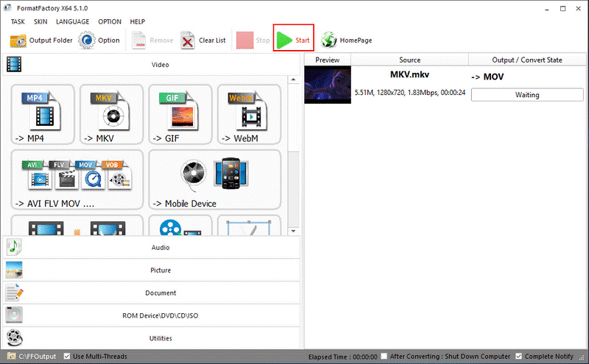The height and width of the screenshot is (364, 589).
Task: Open the SKIN menu
Action: click(40, 22)
